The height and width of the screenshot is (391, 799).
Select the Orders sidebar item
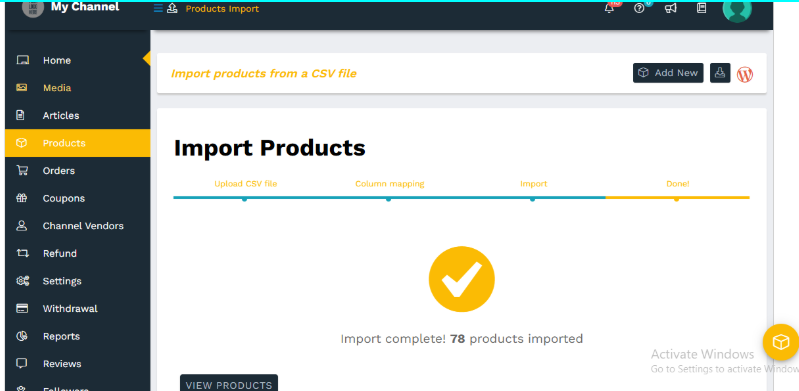(x=77, y=170)
